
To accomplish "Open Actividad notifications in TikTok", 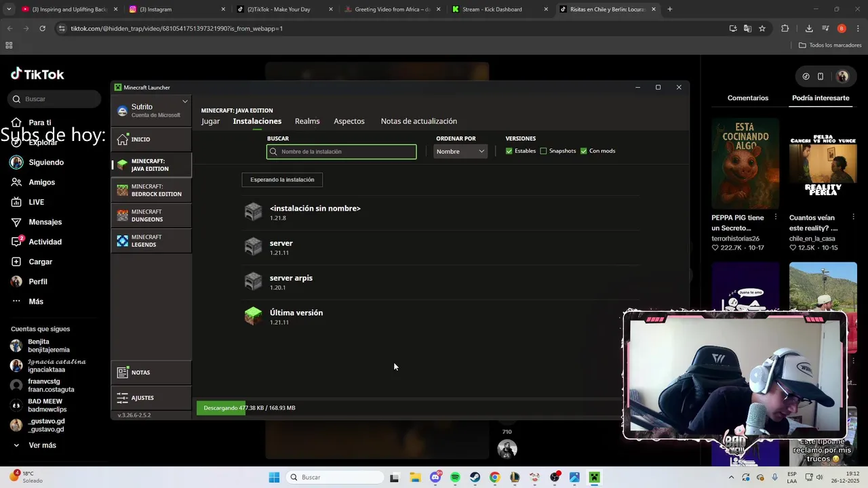I will tap(37, 242).
